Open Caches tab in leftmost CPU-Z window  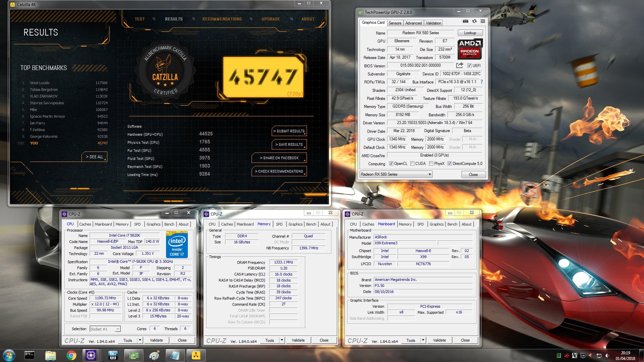pos(85,224)
